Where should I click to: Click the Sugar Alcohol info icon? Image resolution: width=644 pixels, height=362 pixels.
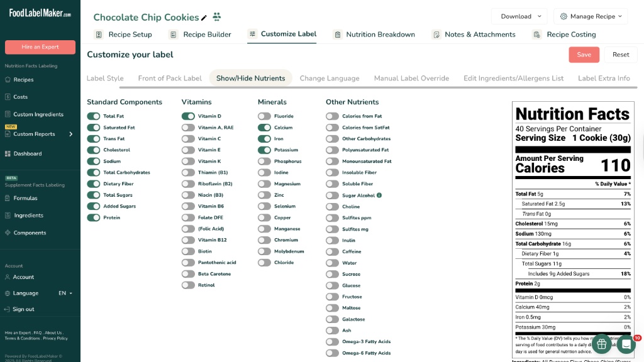point(379,195)
